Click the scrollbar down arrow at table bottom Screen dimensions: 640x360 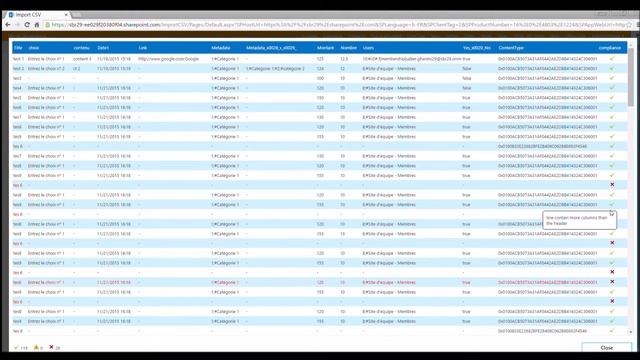[x=631, y=332]
